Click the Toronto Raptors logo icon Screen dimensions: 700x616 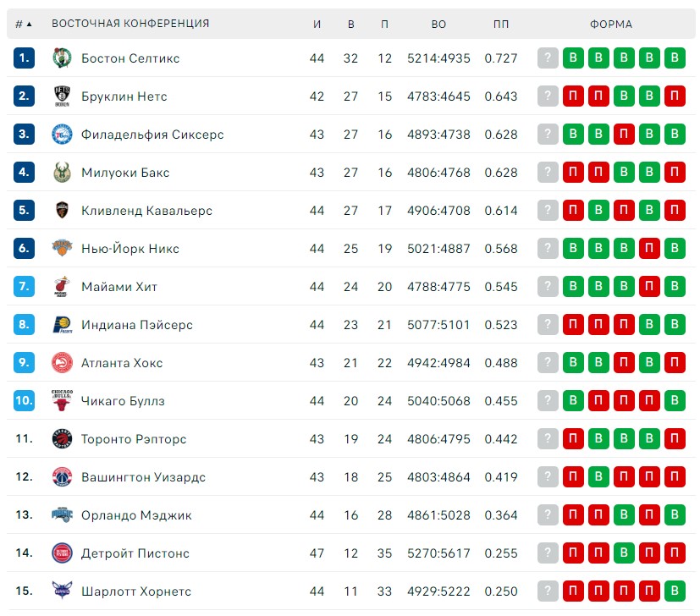[x=62, y=438]
